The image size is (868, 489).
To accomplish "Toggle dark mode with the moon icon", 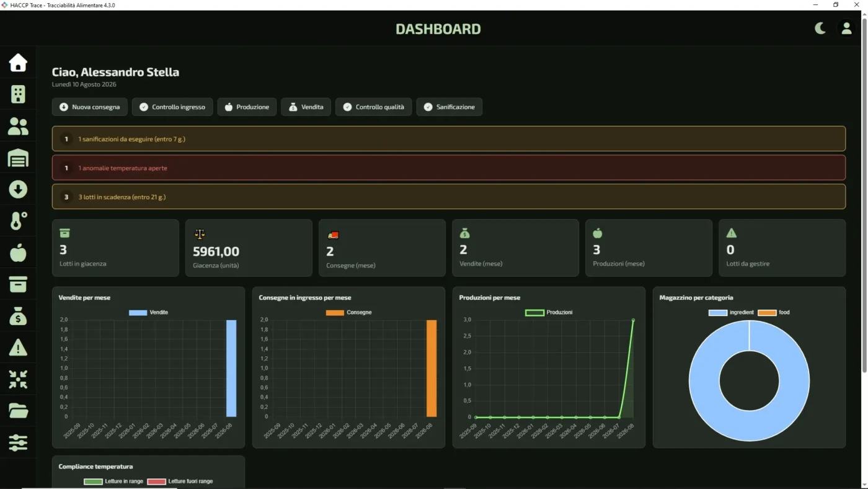I will (820, 29).
